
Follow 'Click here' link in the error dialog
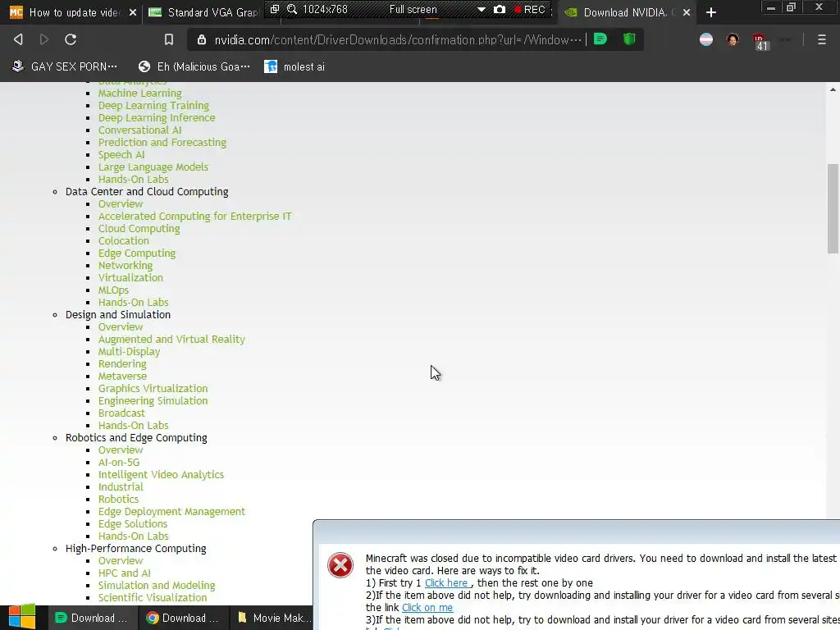(x=446, y=583)
